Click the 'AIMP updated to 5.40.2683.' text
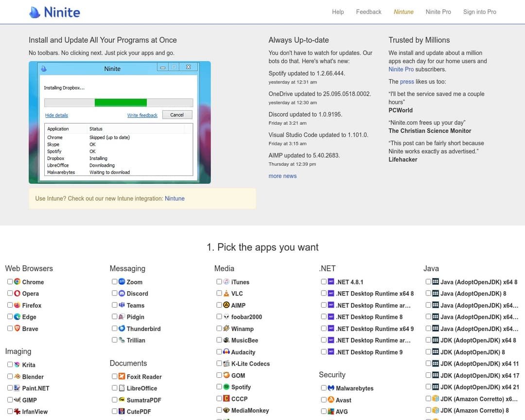 (304, 156)
